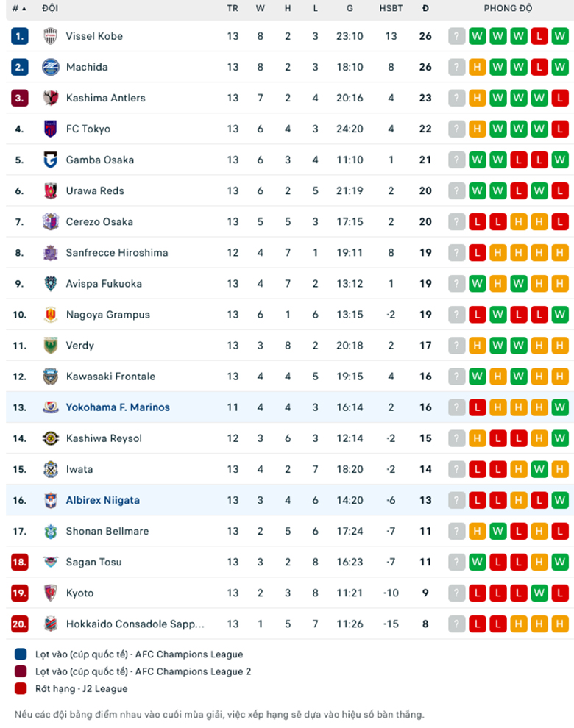Click the Urawa Reds crest
574x728 pixels.
point(50,190)
